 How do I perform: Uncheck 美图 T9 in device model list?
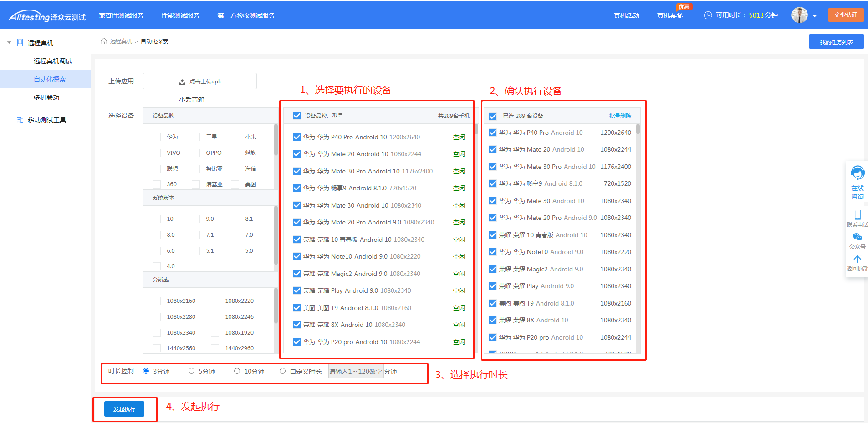click(297, 308)
